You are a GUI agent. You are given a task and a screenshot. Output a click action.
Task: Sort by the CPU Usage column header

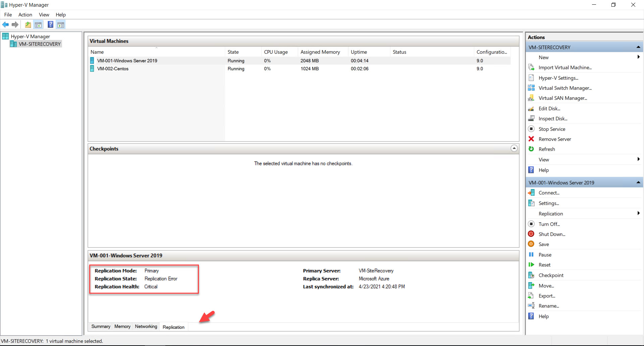[279, 52]
